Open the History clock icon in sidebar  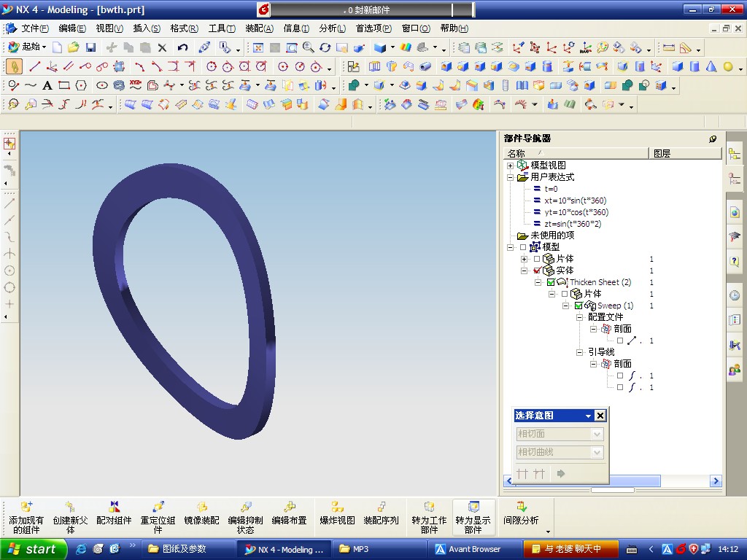[x=734, y=295]
